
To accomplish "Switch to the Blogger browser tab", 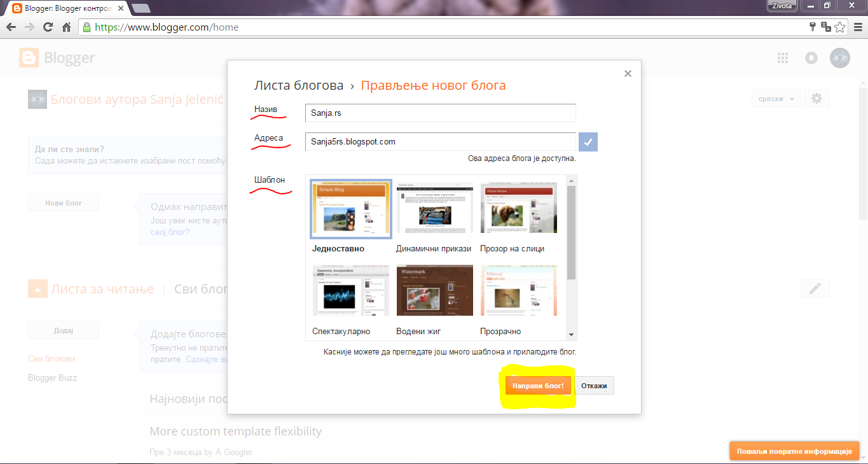I will [66, 8].
